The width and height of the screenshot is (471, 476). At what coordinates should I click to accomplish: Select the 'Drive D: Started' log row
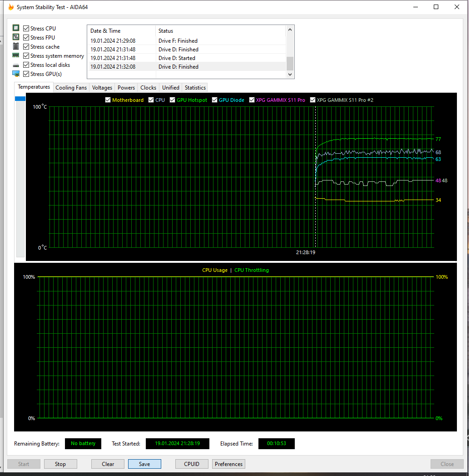point(187,58)
